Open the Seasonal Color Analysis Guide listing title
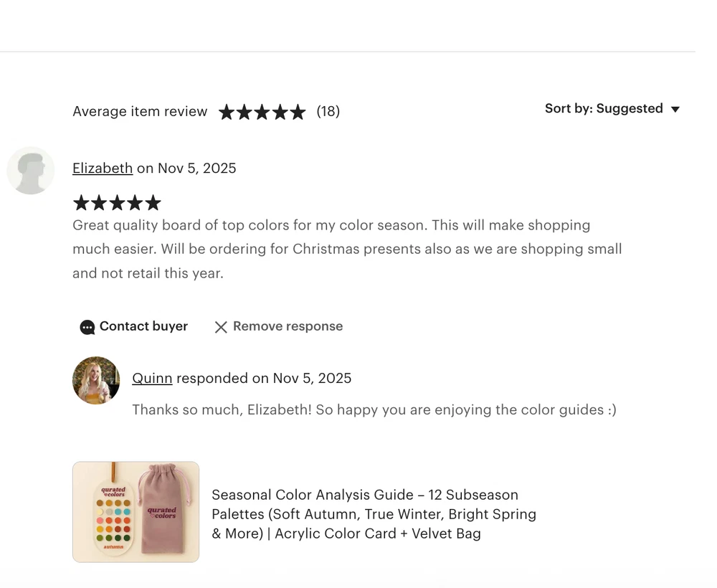 tap(374, 514)
